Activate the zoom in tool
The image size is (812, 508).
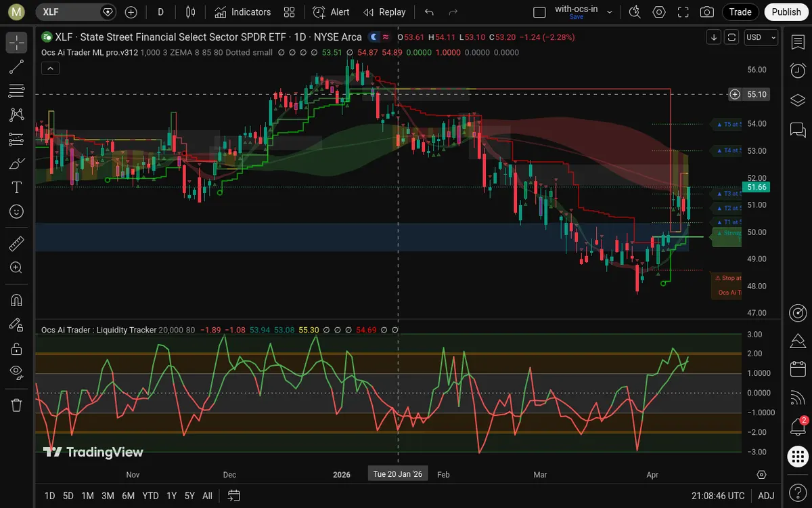point(17,268)
